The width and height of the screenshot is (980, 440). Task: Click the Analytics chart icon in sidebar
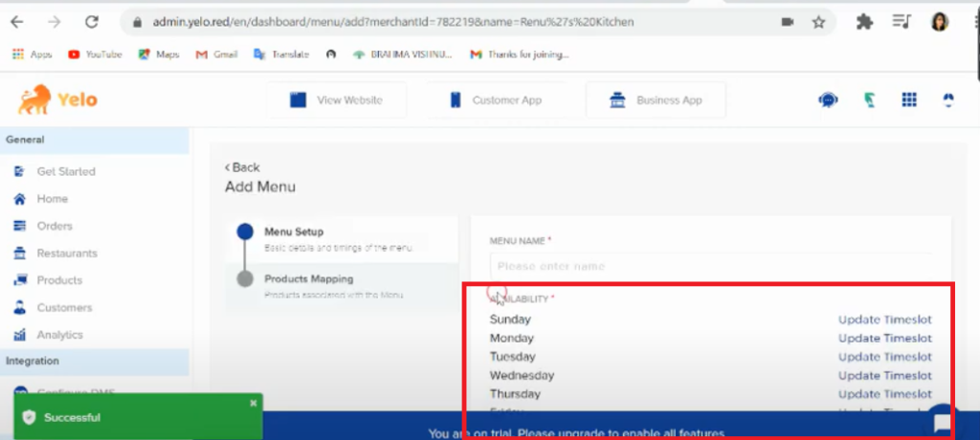[18, 335]
